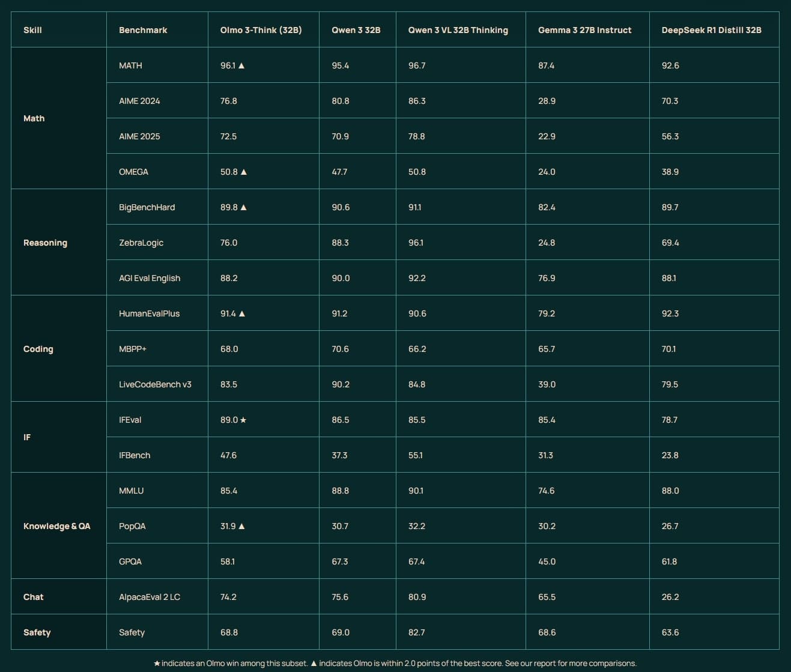Select the Reasoning skill category cell
This screenshot has height=672, width=791.
pos(45,243)
